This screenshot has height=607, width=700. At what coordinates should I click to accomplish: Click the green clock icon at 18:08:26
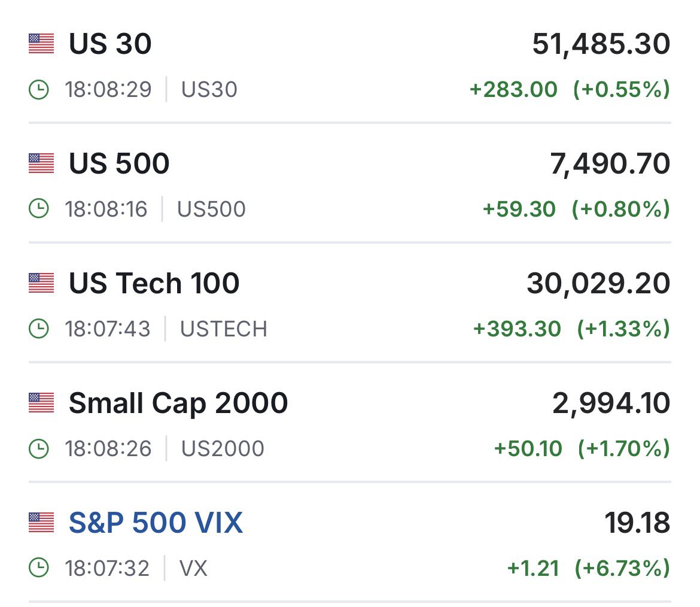coord(39,448)
